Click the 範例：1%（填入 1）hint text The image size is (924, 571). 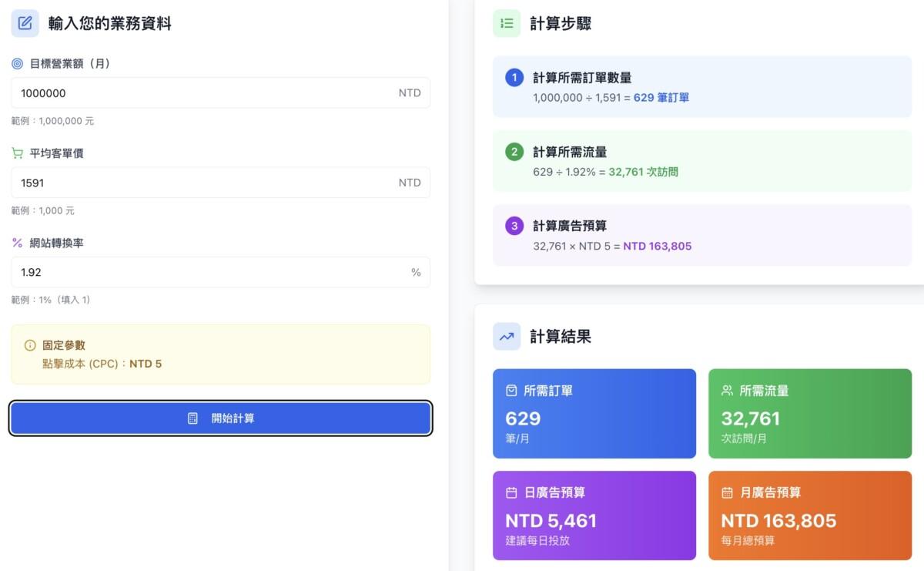pyautogui.click(x=51, y=300)
